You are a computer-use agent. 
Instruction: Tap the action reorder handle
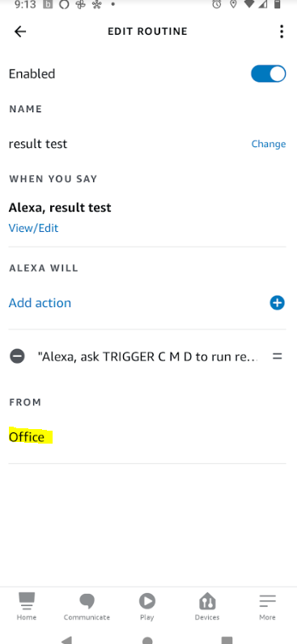click(x=278, y=356)
